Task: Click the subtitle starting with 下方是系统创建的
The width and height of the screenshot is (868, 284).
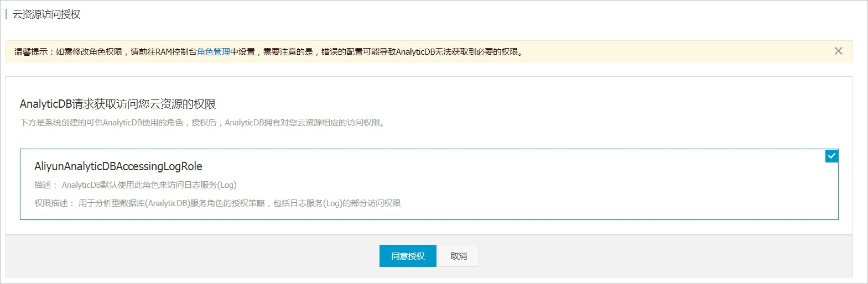Action: click(x=204, y=123)
